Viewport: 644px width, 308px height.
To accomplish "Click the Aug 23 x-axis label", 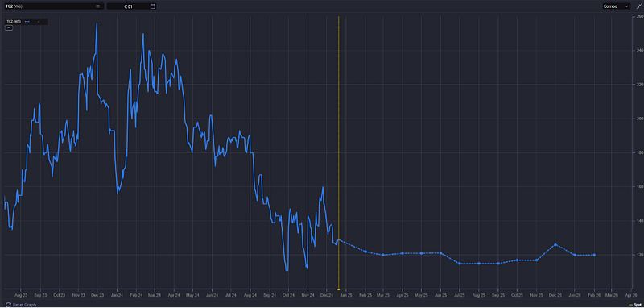I will [22, 295].
